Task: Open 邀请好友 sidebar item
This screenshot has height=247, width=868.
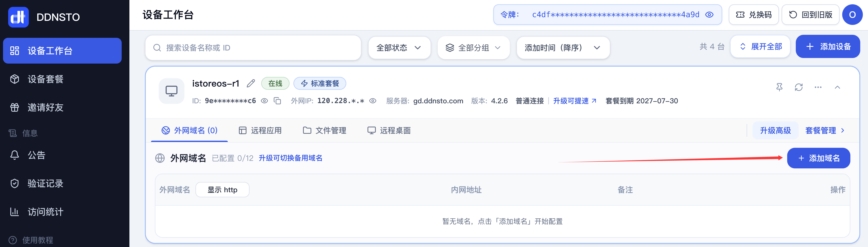Action: click(62, 107)
